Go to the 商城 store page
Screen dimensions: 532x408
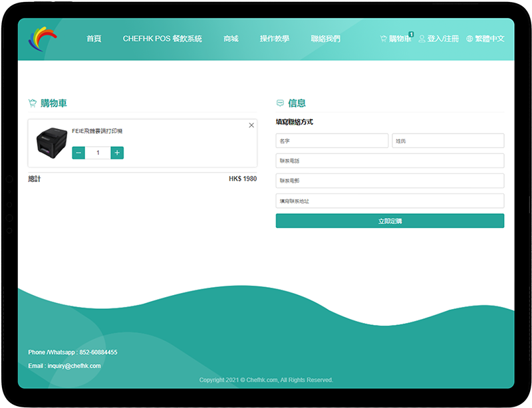coord(231,39)
